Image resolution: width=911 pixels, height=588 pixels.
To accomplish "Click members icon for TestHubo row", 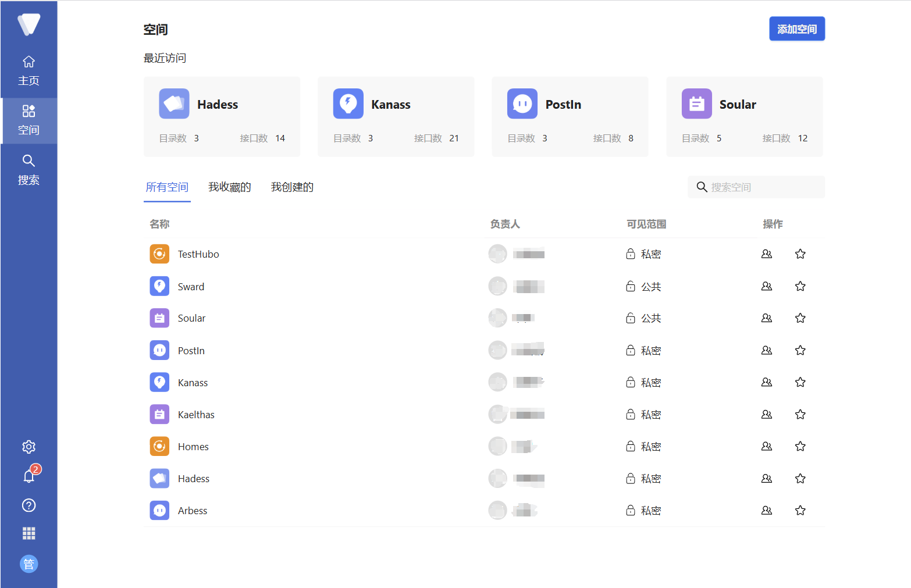I will click(x=767, y=254).
